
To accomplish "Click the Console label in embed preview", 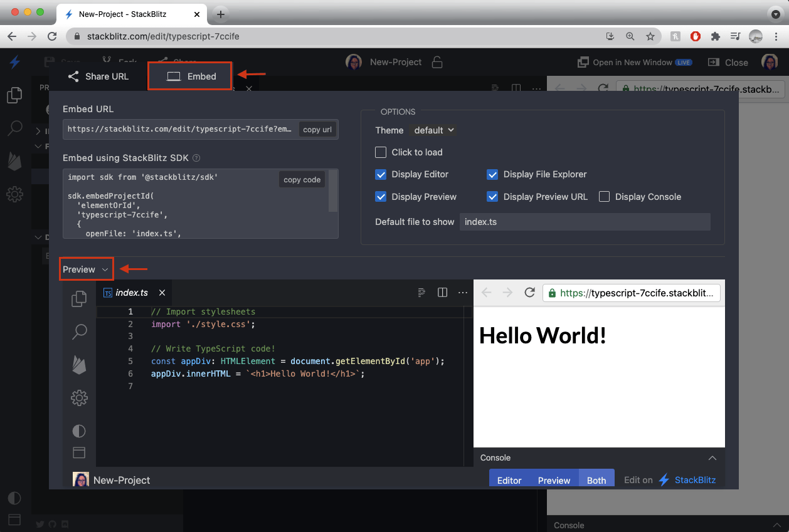I will point(495,457).
